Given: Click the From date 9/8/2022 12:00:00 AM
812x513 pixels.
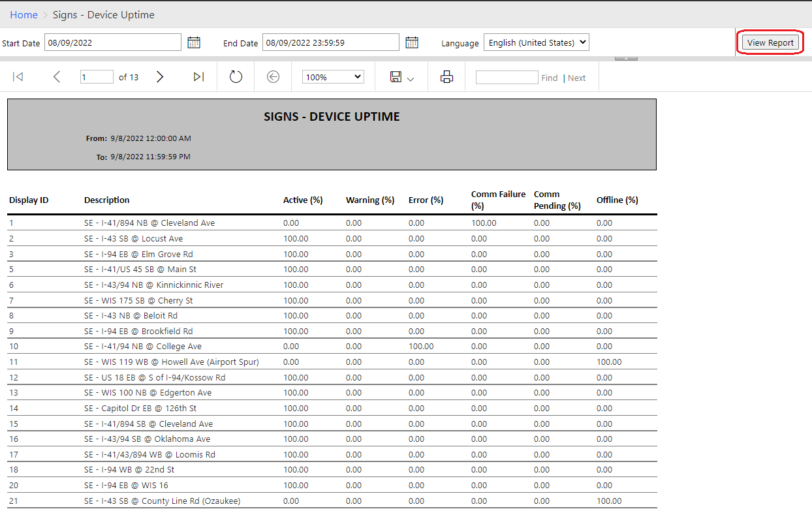Looking at the screenshot, I should (151, 138).
